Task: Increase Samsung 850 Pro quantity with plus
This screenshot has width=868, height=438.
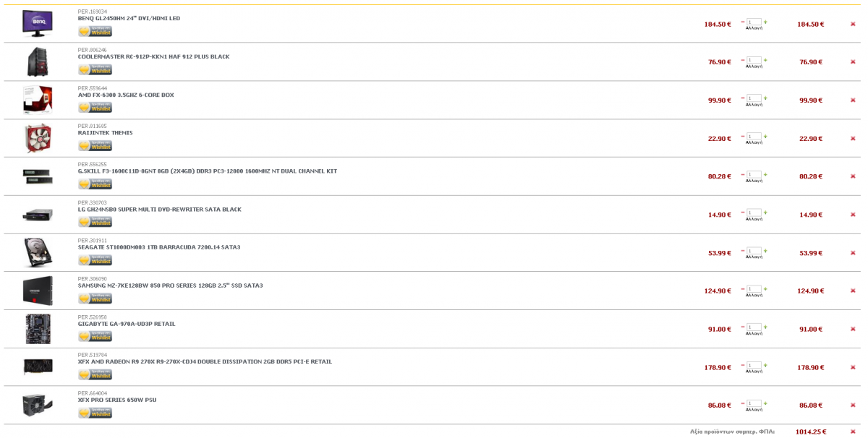Action: (x=765, y=288)
